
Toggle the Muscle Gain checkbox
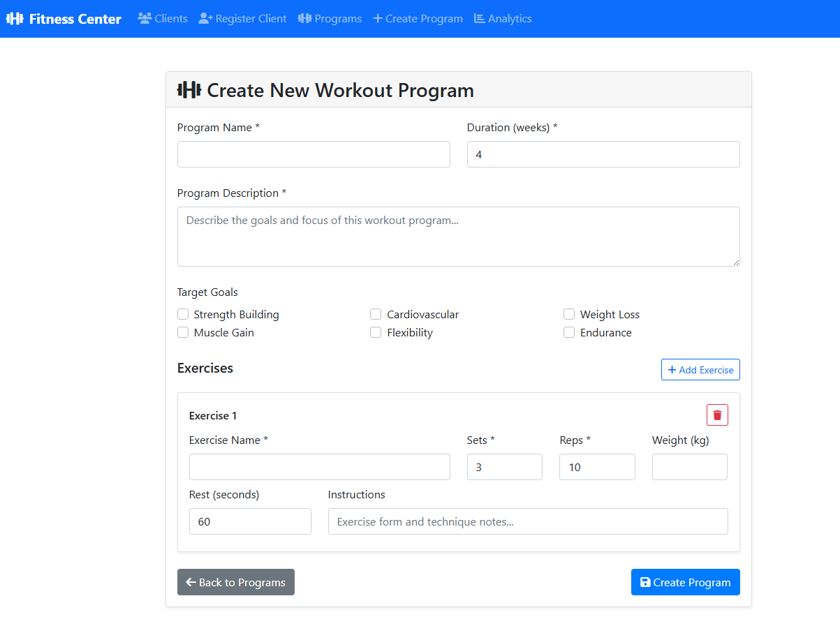click(x=183, y=333)
